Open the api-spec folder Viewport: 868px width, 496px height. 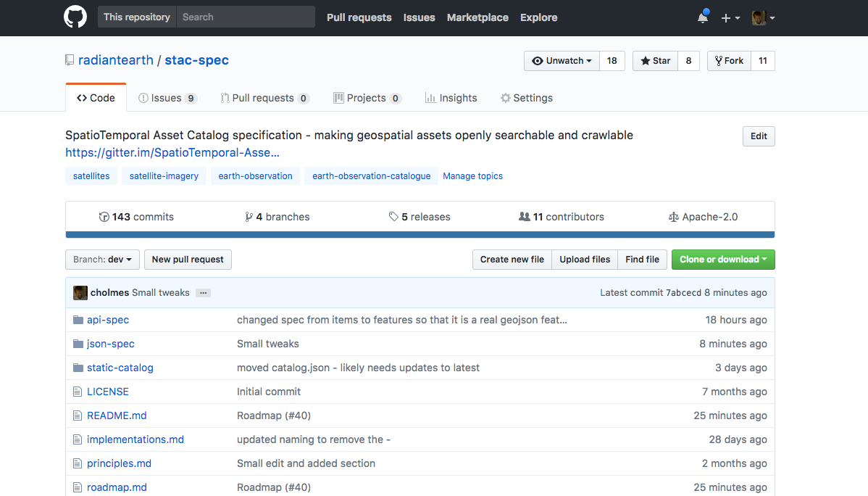108,320
